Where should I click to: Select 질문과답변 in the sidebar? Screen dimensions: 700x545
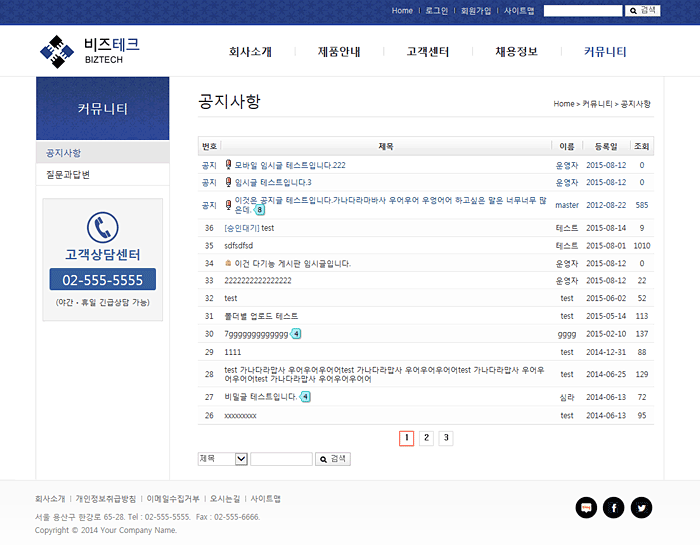point(68,175)
